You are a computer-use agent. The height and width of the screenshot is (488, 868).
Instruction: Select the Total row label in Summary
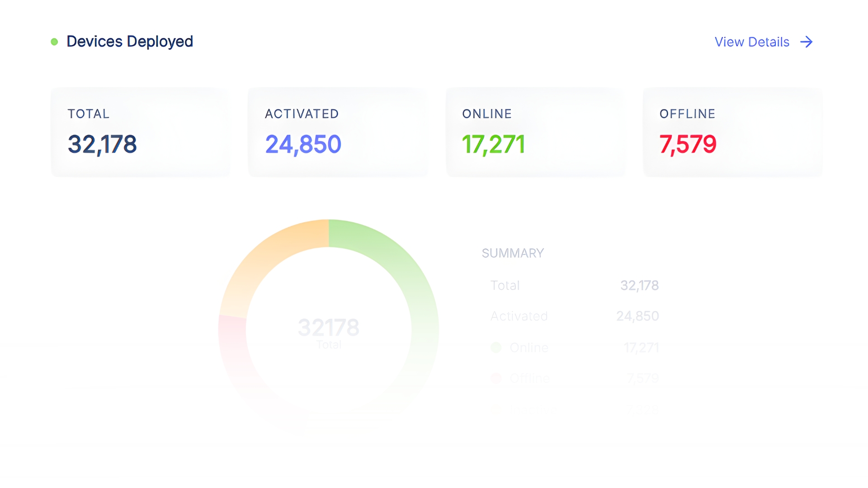[x=505, y=286]
